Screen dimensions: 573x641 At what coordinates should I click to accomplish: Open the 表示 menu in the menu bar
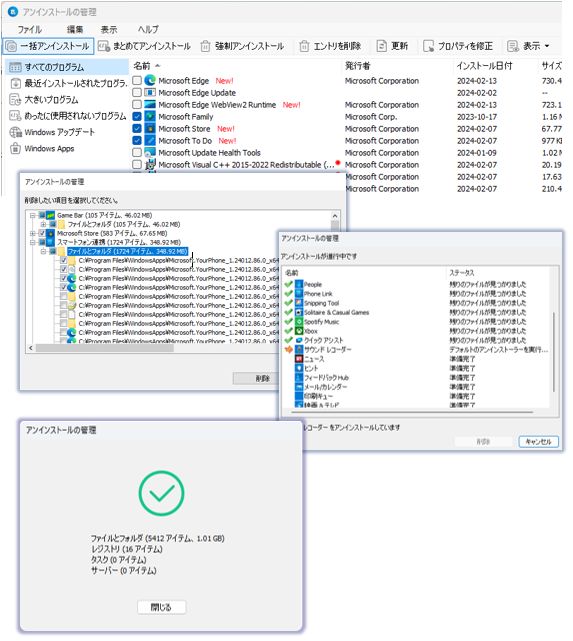109,29
